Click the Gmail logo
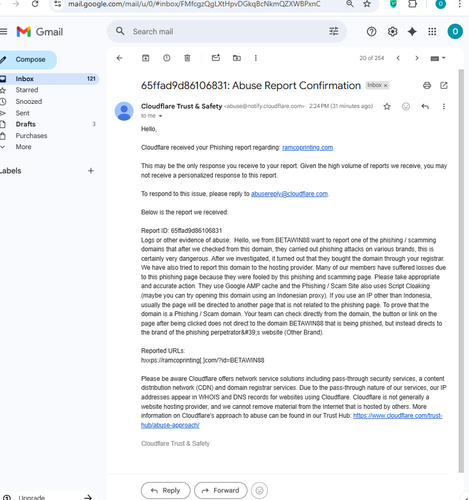This screenshot has width=469, height=500. (x=40, y=32)
